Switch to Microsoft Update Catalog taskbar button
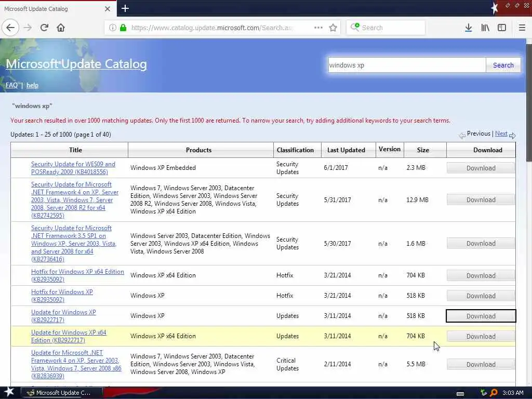This screenshot has width=532, height=399. click(62, 393)
